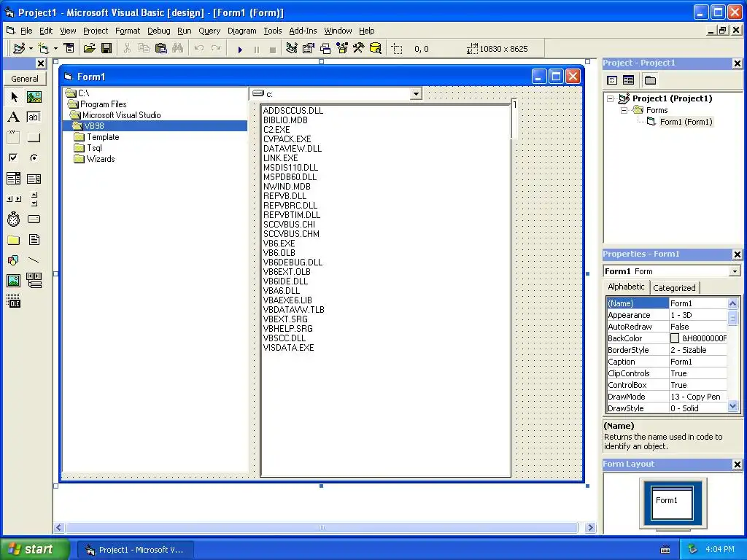Select the PictureBox tool in toolbox
Screen dimensions: 747x560
[x=34, y=97]
